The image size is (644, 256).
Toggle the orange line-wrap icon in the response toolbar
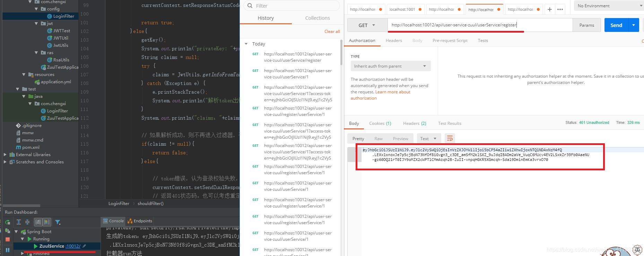point(450,138)
